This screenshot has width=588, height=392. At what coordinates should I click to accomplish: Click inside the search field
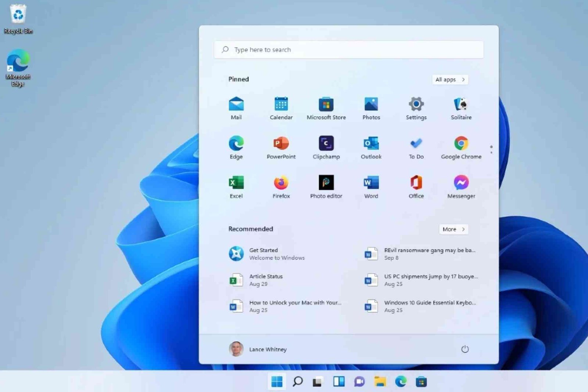(x=348, y=50)
